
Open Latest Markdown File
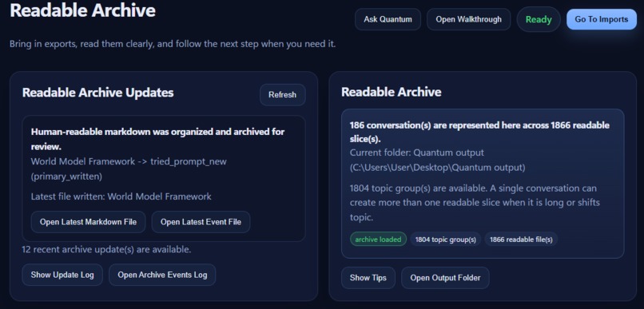coord(89,222)
